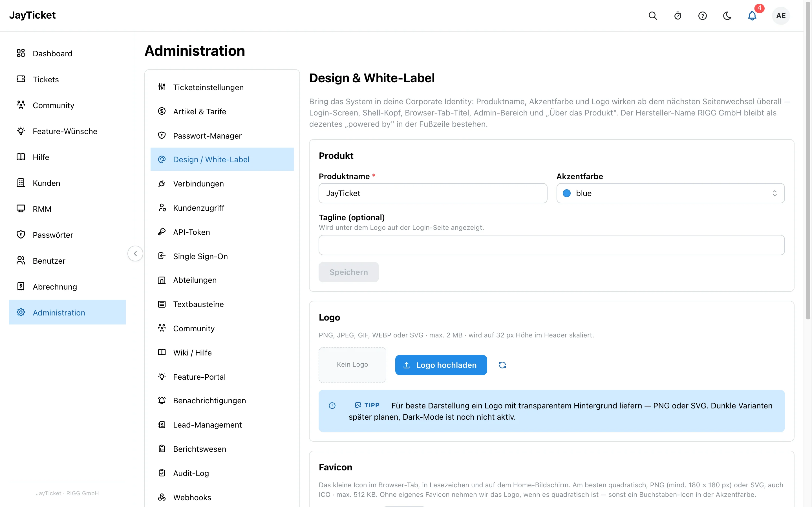Open help via question mark icon
This screenshot has height=507, width=812.
702,16
